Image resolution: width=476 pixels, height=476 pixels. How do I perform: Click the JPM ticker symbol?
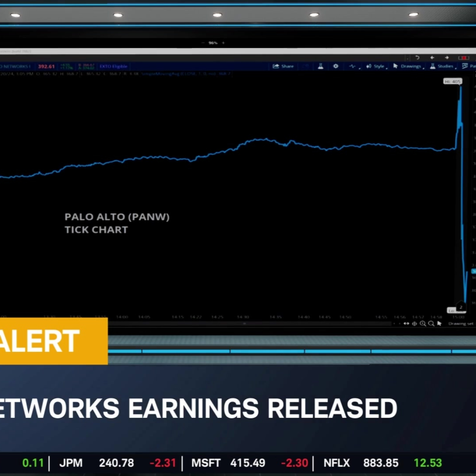[71, 463]
